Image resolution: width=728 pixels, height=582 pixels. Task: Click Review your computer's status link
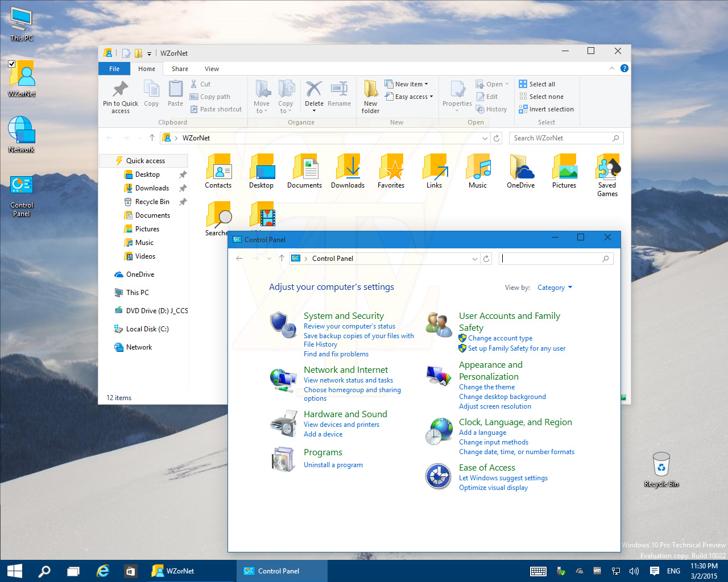[349, 326]
